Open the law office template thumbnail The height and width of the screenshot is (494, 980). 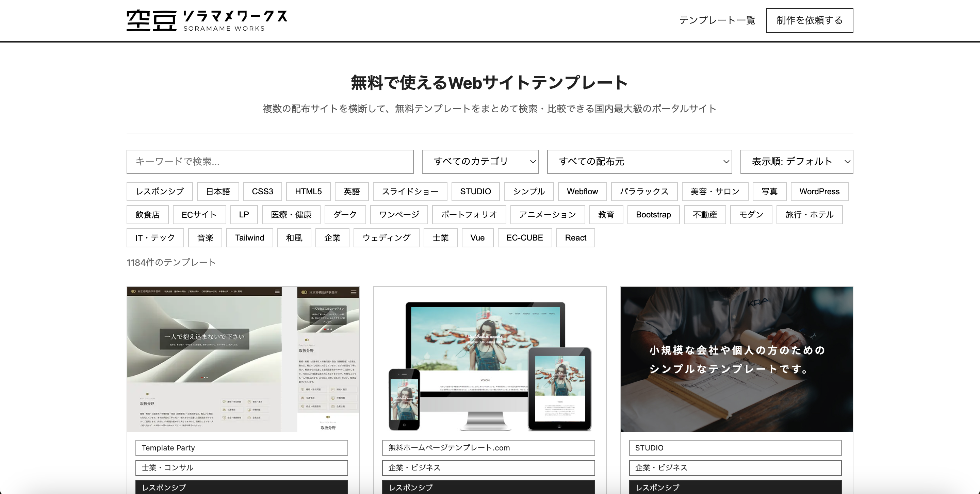pos(243,359)
